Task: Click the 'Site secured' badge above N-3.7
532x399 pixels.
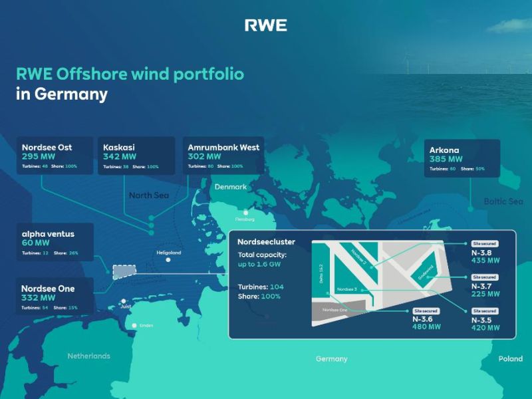Action: point(485,277)
